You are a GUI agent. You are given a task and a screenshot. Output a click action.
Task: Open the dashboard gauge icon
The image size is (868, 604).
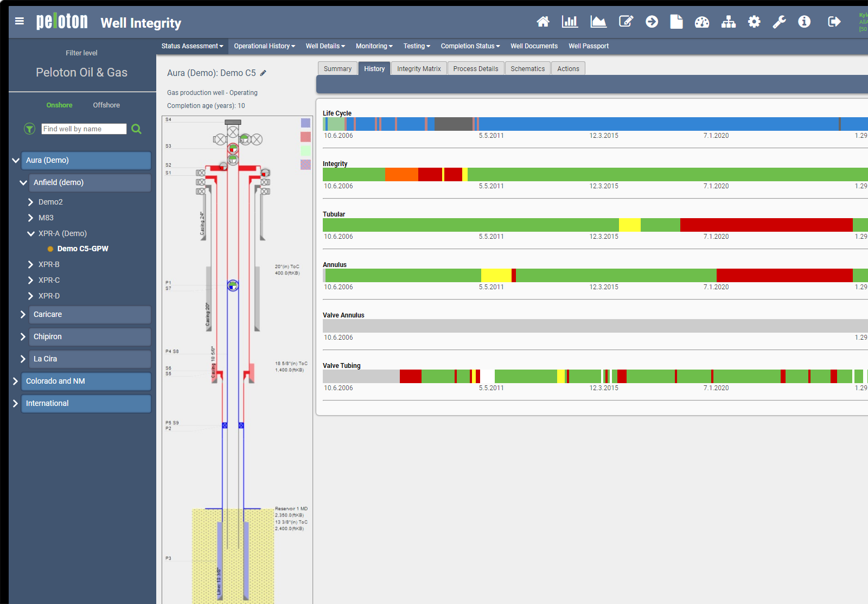coord(702,22)
